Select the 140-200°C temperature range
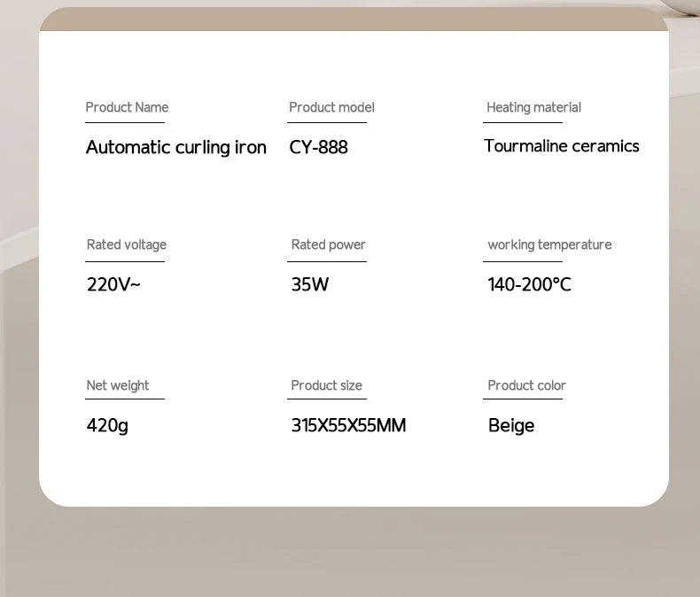Screen dimensions: 700x597 pyautogui.click(x=529, y=284)
